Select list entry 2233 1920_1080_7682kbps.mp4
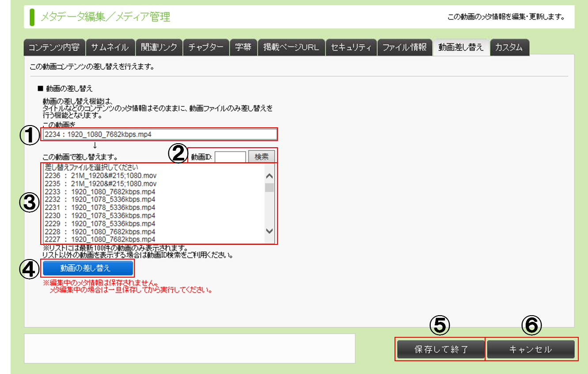This screenshot has height=374, width=588. point(100,192)
